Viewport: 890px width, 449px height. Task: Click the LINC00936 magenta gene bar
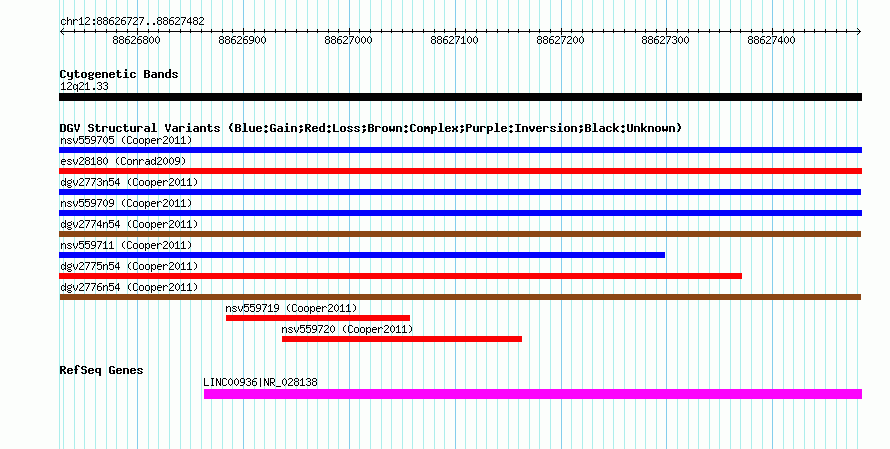[533, 394]
